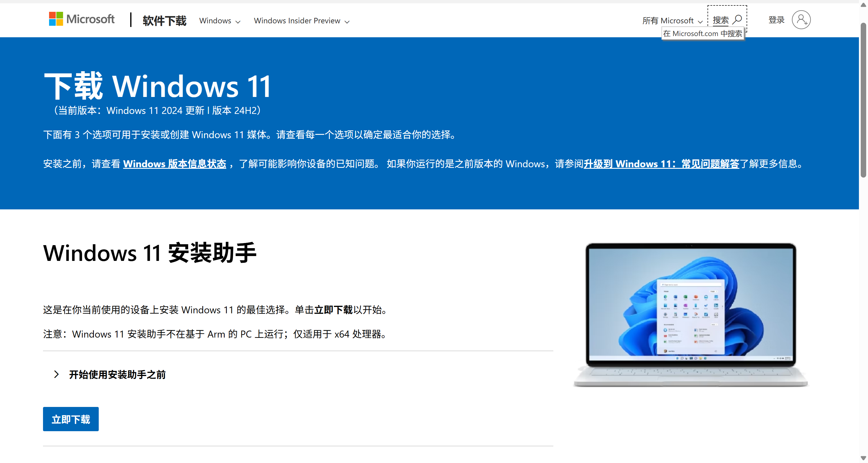868x463 pixels.
Task: Click the Windows 11 laptop image
Action: (x=691, y=315)
